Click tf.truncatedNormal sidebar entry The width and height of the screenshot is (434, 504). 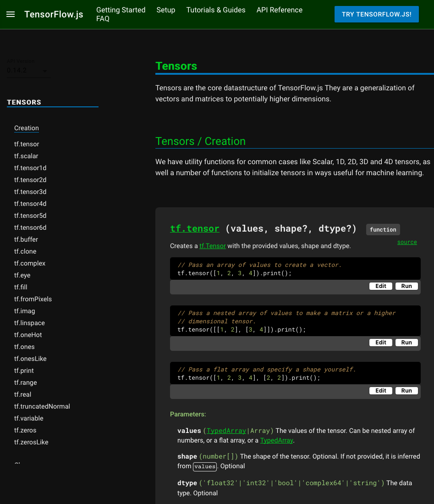pyautogui.click(x=42, y=406)
